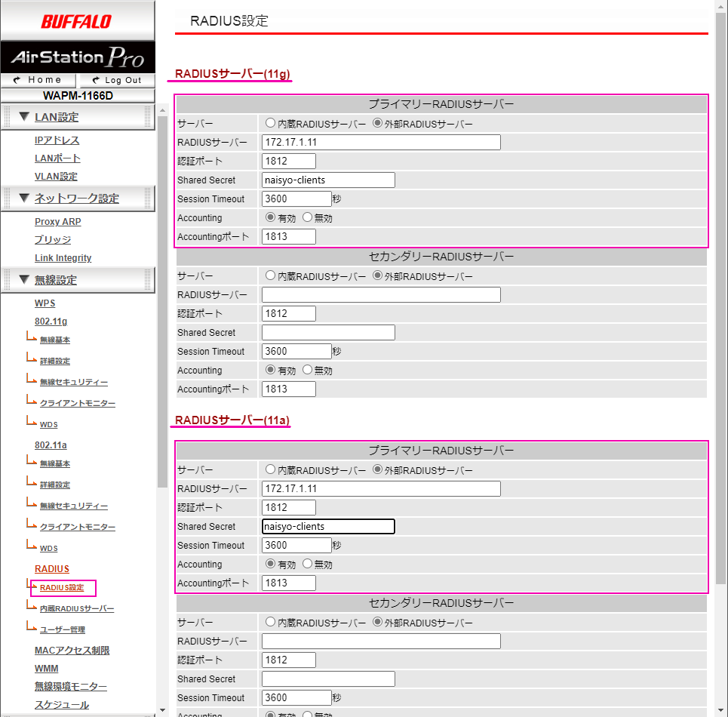Open the 802.11g menu item
This screenshot has width=728, height=717.
[51, 322]
